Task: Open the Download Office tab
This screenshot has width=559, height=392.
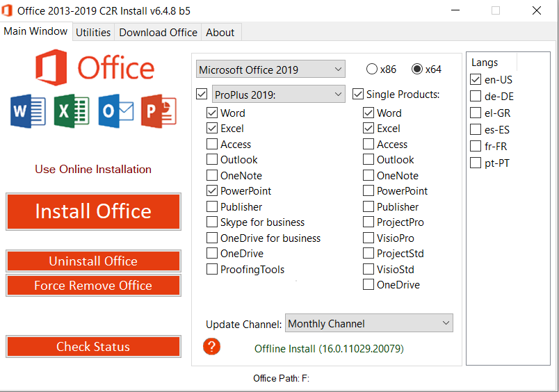Action: coord(158,33)
